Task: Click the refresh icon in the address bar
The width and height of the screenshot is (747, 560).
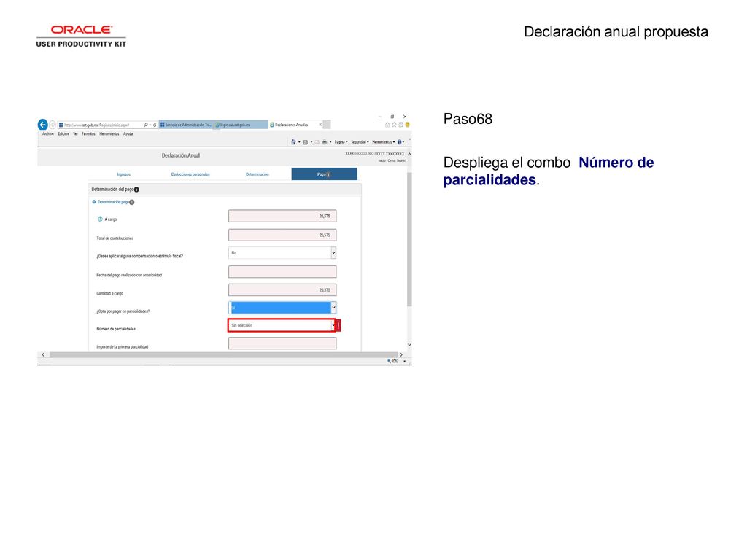Action: [155, 125]
